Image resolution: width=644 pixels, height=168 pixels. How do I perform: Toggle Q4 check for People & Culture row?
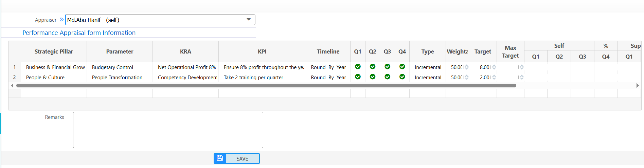tap(402, 77)
